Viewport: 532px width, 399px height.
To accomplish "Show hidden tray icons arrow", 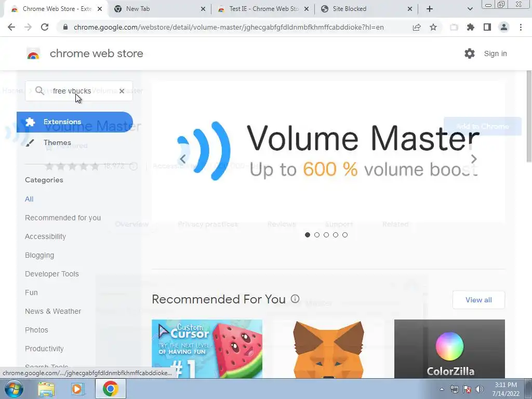I will coord(442,389).
